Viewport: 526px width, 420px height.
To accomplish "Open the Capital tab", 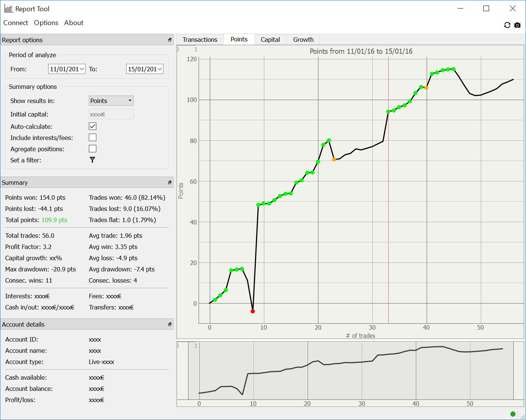I will click(270, 40).
